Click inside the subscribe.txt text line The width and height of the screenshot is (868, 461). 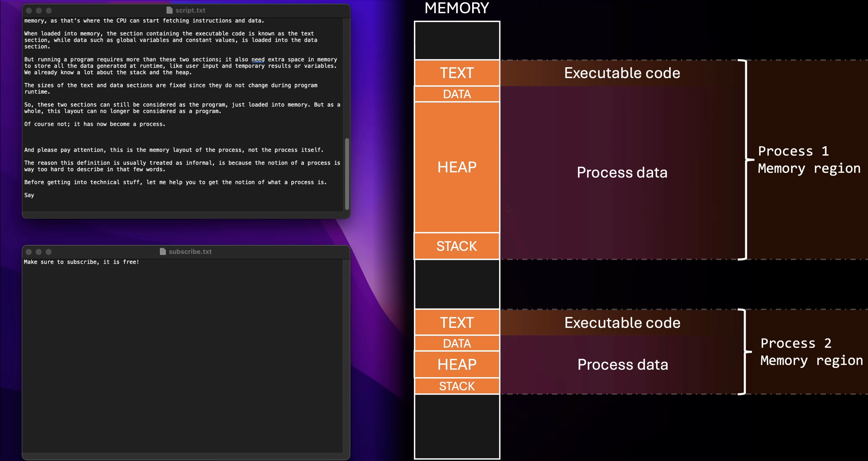click(81, 262)
